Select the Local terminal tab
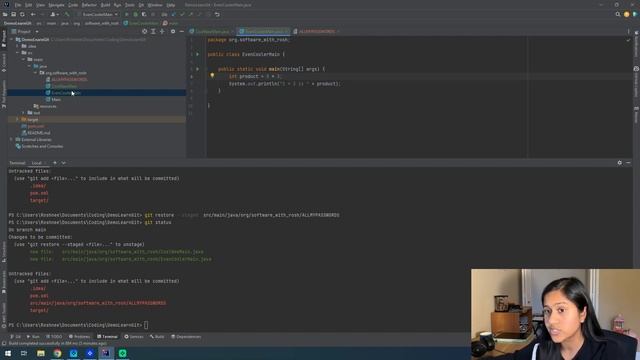The height and width of the screenshot is (360, 640). (x=37, y=163)
